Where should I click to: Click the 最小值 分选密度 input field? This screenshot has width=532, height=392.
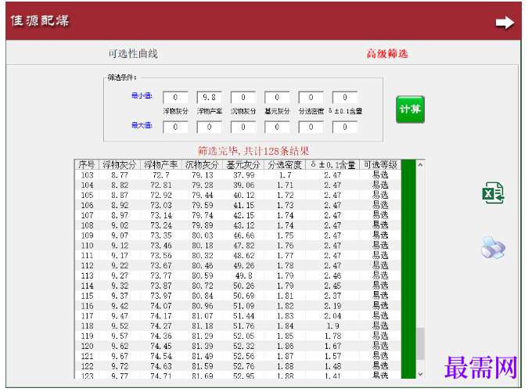311,97
